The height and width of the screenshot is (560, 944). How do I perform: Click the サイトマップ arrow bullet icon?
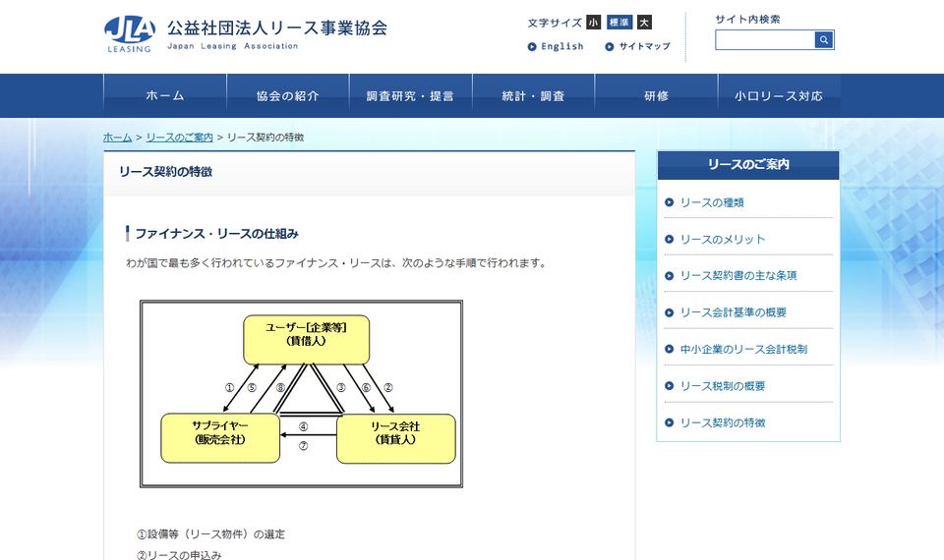[610, 46]
